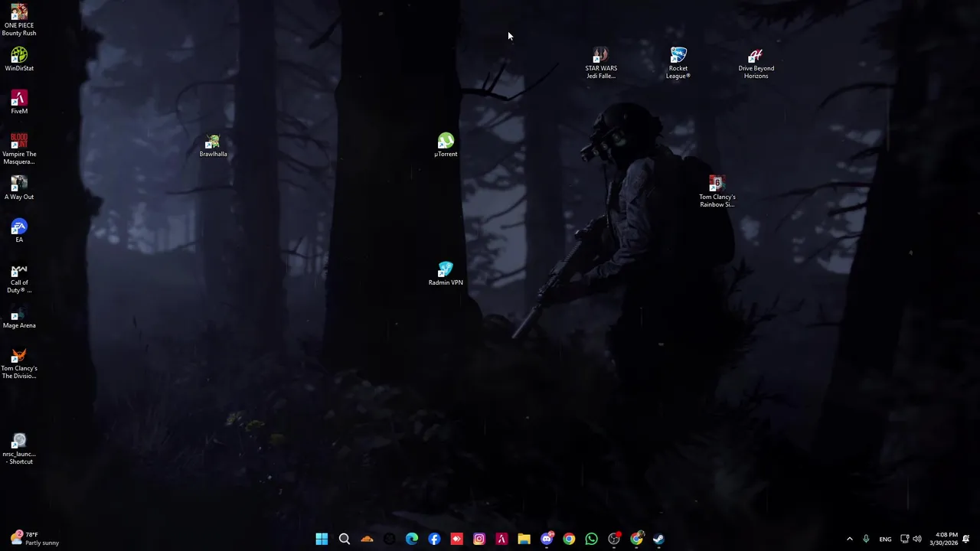
Task: Open the red AnyDesk taskbar icon
Action: (x=456, y=539)
